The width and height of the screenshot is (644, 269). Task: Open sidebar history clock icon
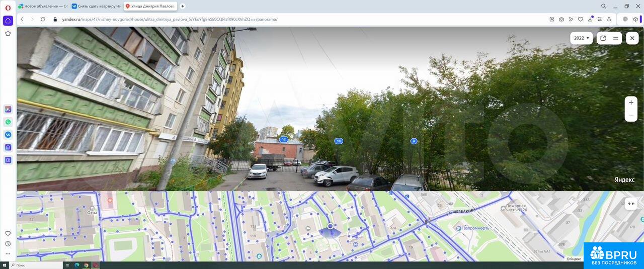click(x=8, y=244)
